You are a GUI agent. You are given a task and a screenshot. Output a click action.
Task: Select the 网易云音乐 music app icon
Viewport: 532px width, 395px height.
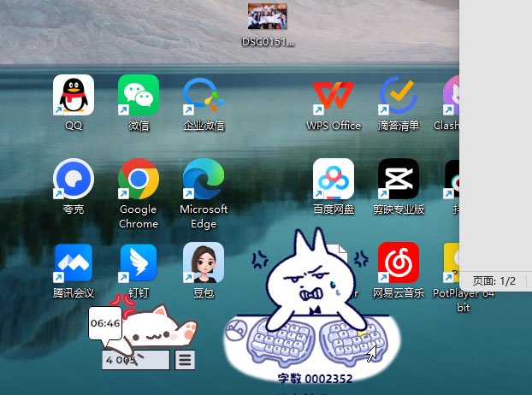click(399, 262)
